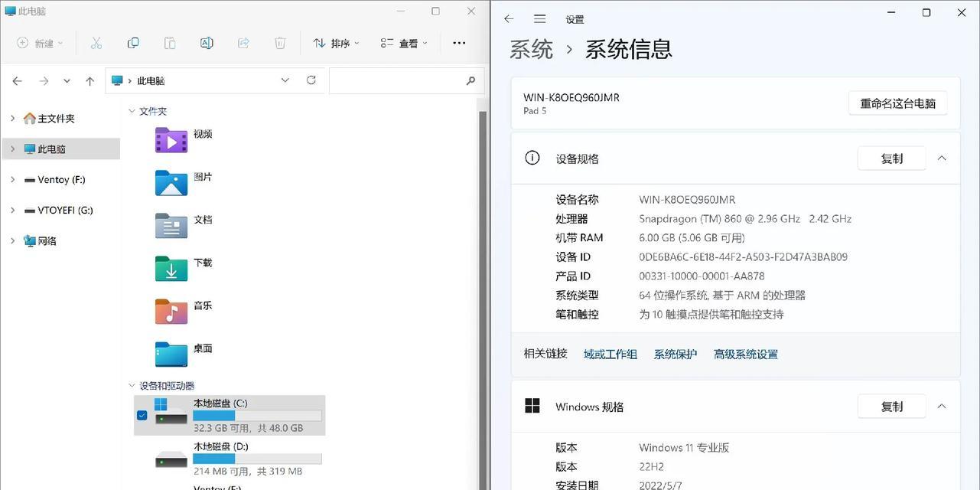
Task: Open the 图片 folder icon
Action: 171,184
